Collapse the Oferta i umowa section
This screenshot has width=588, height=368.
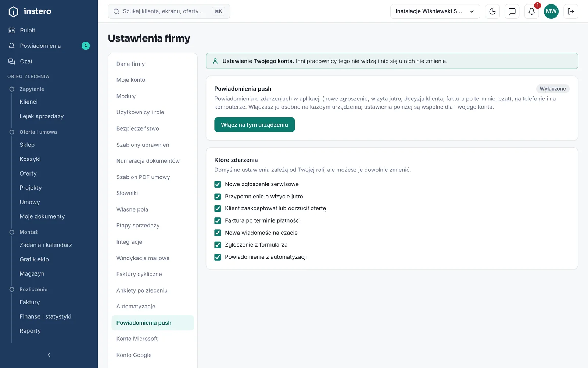[x=38, y=132]
